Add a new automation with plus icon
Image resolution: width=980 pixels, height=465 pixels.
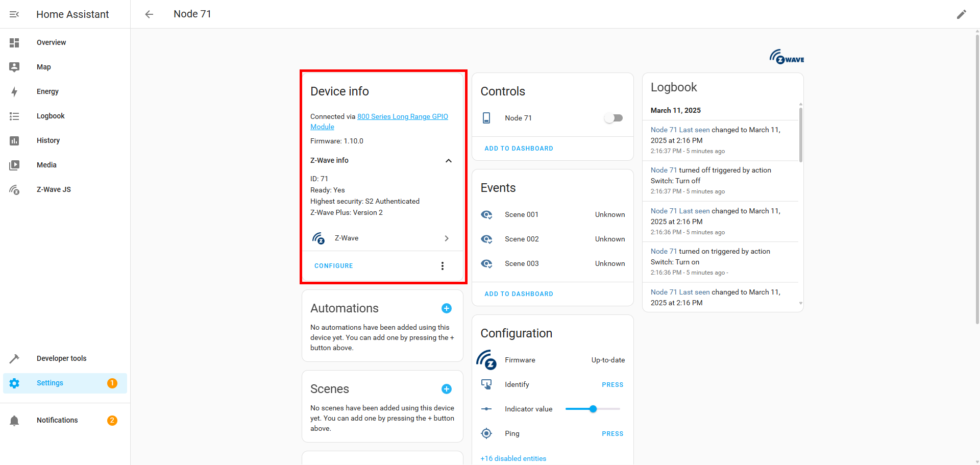tap(446, 308)
